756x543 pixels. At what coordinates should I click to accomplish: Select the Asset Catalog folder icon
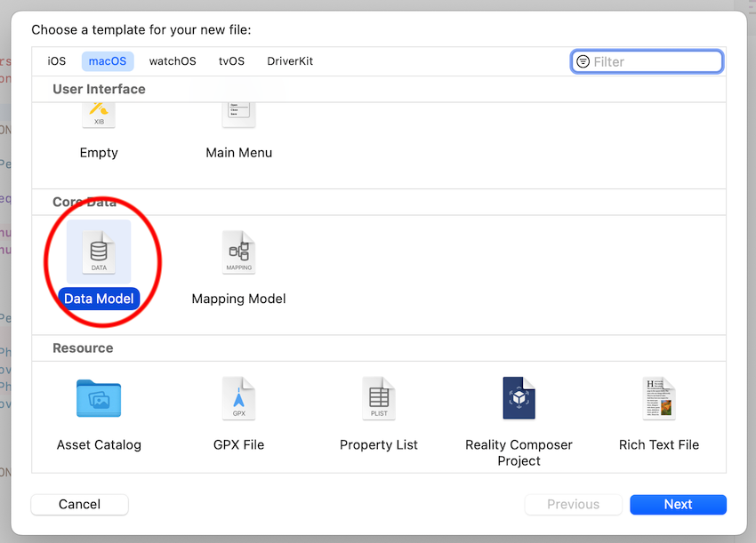(99, 398)
